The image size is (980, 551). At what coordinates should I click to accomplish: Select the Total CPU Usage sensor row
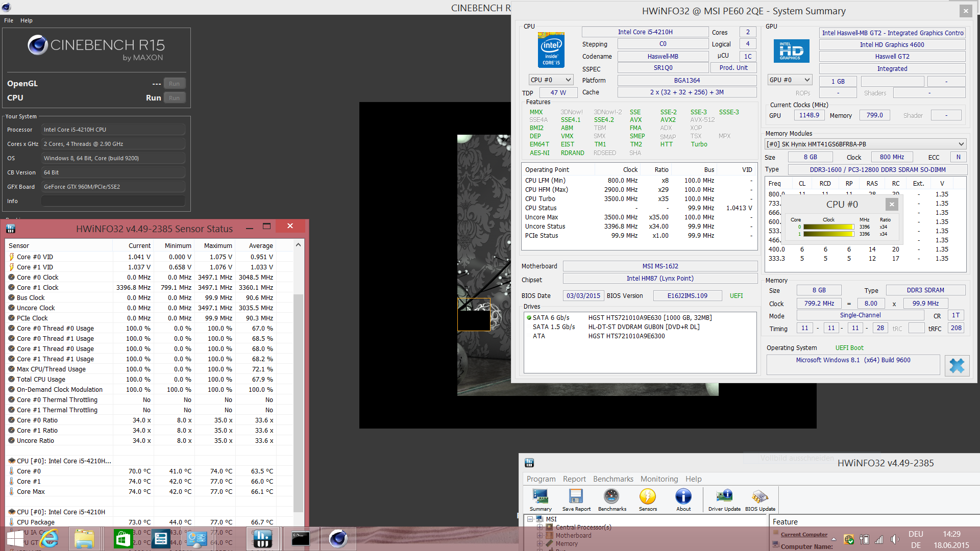(141, 380)
